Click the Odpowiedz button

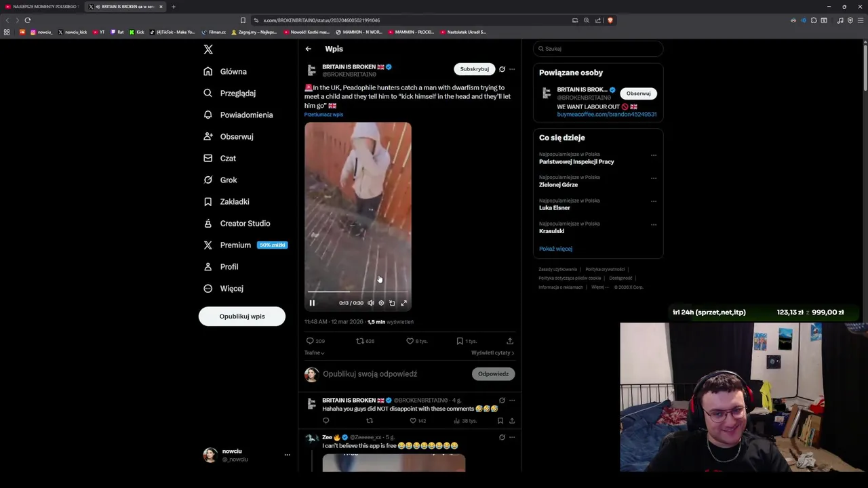(x=493, y=374)
